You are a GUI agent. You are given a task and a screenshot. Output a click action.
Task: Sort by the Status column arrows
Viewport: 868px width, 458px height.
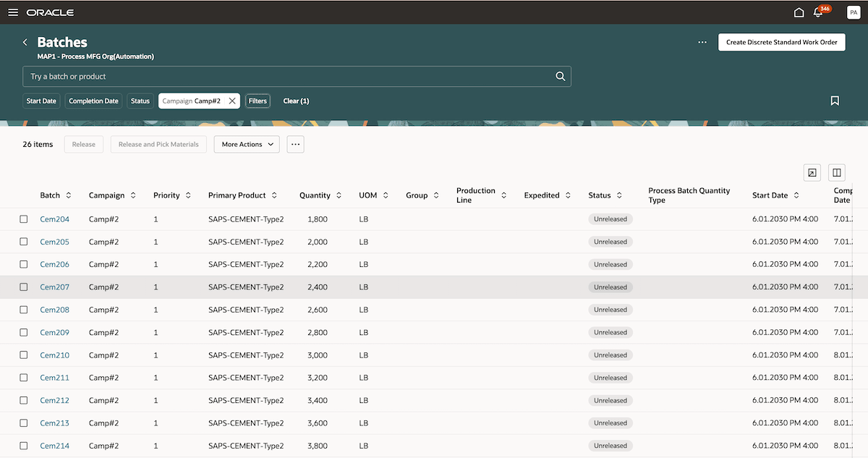pos(619,195)
